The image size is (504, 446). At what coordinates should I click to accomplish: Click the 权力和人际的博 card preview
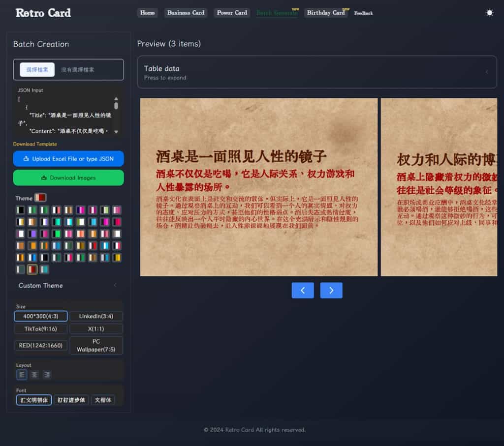pos(439,187)
